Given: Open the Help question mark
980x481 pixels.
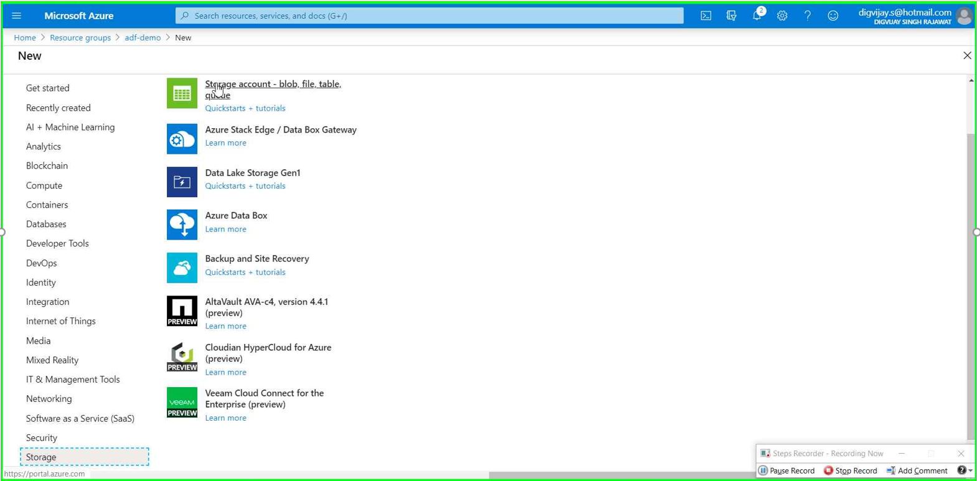Looking at the screenshot, I should pyautogui.click(x=808, y=16).
